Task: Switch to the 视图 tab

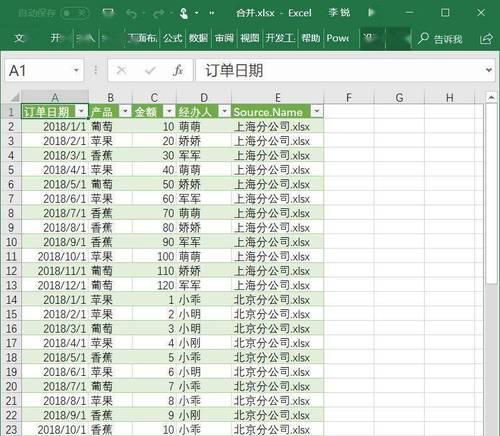Action: (x=250, y=38)
